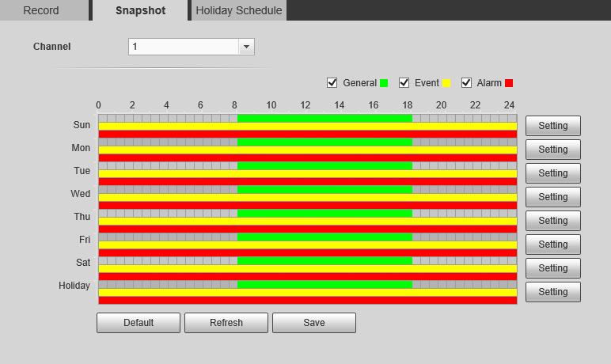Uncheck the General checkbox
The height and width of the screenshot is (364, 611).
pos(332,82)
